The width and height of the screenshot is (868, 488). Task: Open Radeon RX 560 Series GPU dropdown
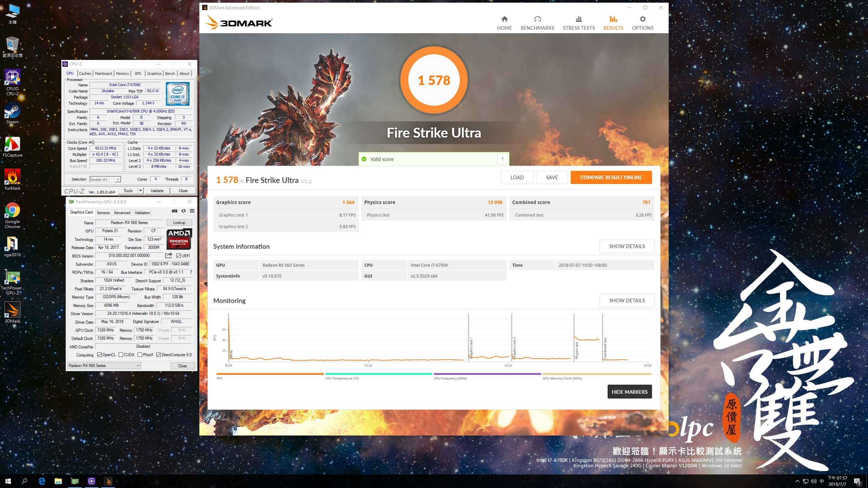tap(104, 365)
